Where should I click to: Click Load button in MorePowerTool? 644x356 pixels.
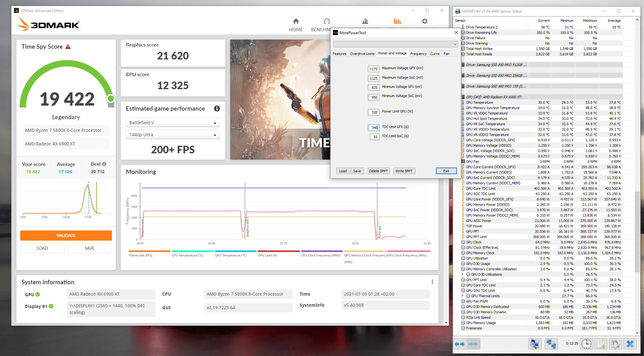coord(343,171)
